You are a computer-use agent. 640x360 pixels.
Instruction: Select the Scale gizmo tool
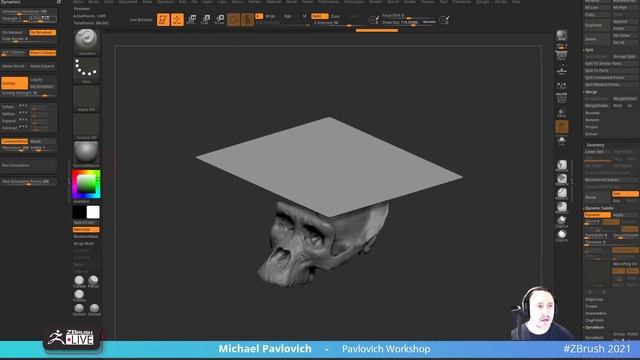pyautogui.click(x=206, y=19)
